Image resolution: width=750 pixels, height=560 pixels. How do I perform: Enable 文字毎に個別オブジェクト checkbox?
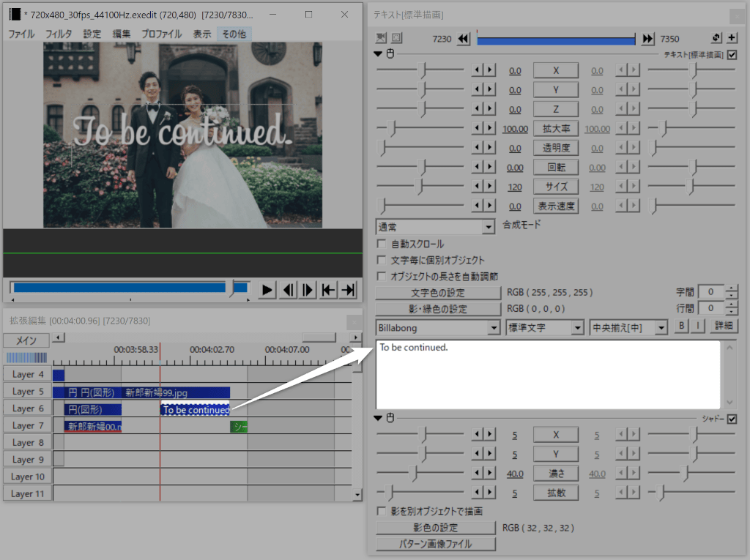pos(381,260)
